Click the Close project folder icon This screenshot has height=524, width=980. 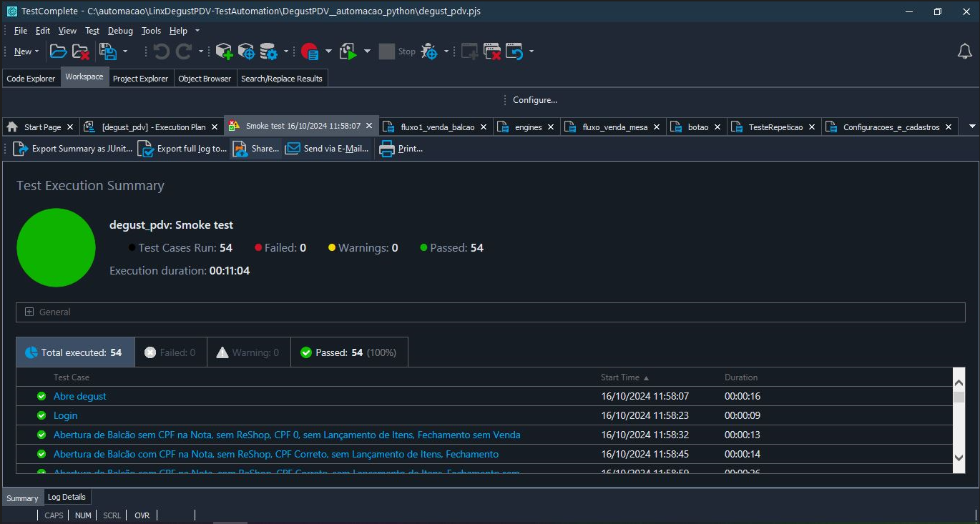point(81,51)
